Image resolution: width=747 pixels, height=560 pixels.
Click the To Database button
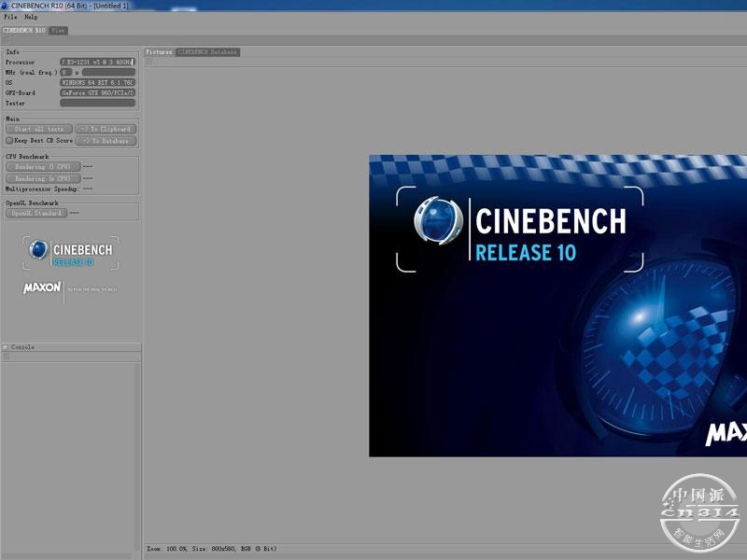[105, 141]
